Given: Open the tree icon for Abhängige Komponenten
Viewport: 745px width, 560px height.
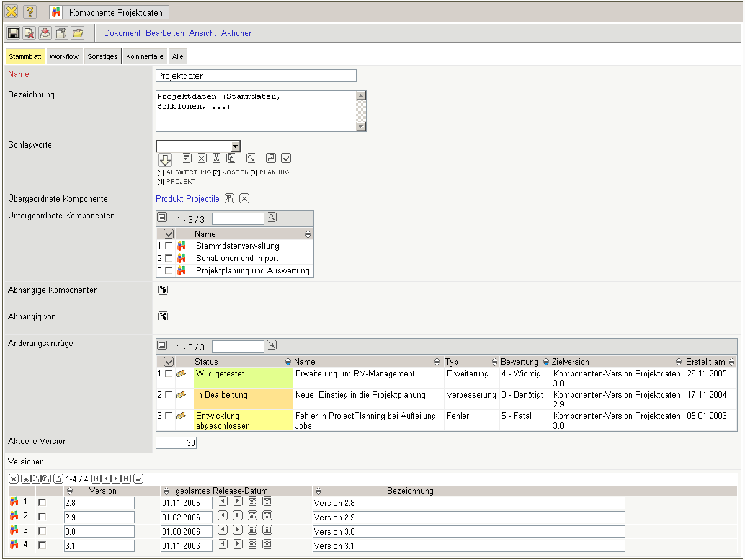Looking at the screenshot, I should 163,290.
